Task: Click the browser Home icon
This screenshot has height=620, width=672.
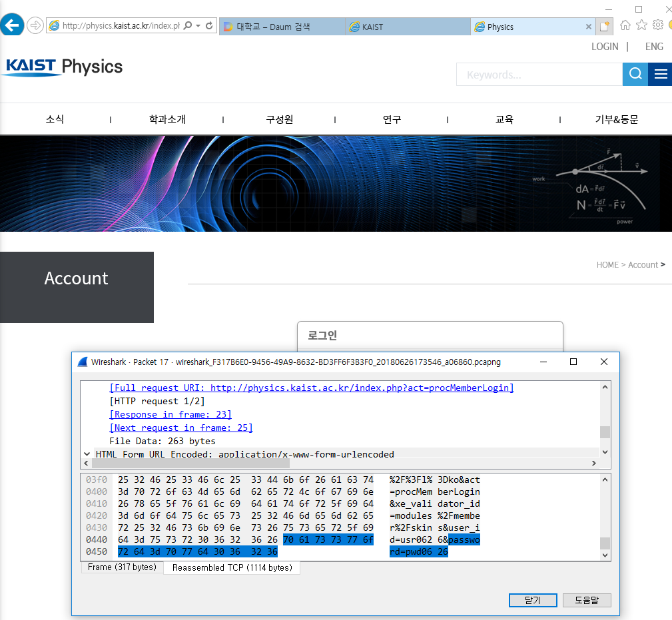Action: [625, 25]
